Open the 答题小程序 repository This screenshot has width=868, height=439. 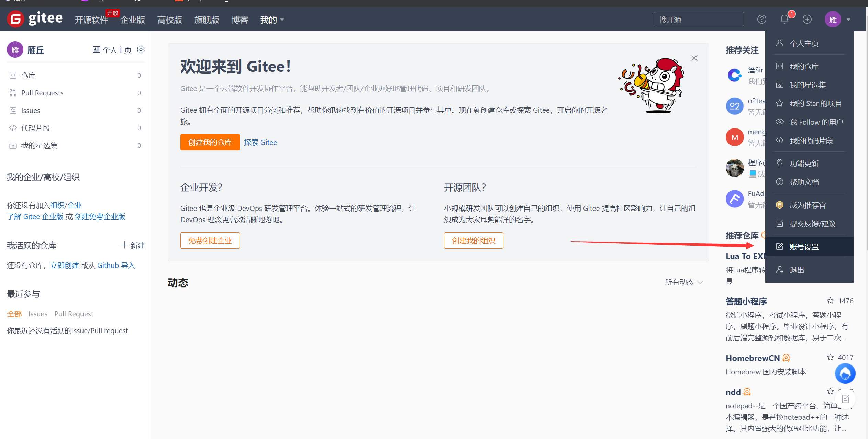point(746,301)
